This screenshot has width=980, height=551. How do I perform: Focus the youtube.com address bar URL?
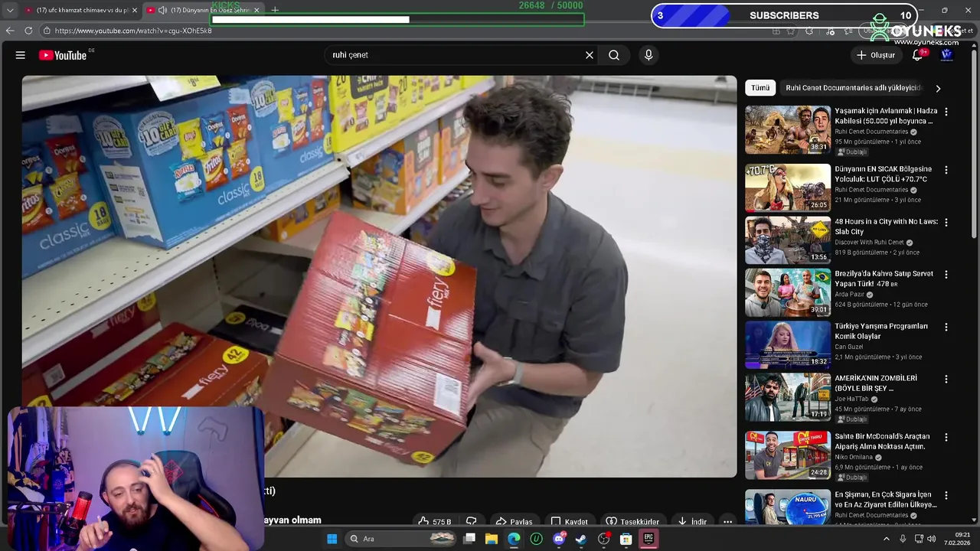tap(133, 31)
